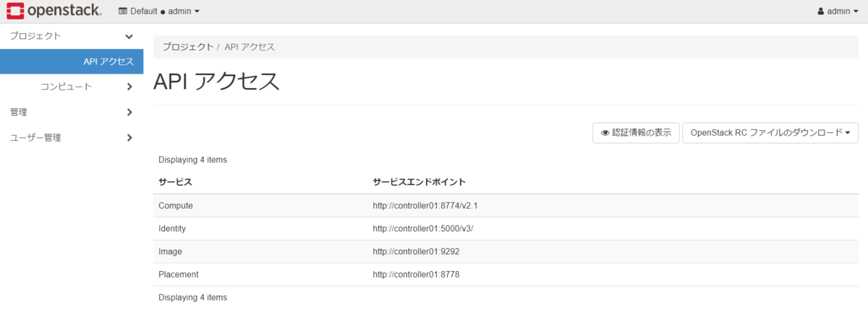Screen dimensions: 868x318
Task: Collapse the プロジェクト sidebar section
Action: pos(72,36)
